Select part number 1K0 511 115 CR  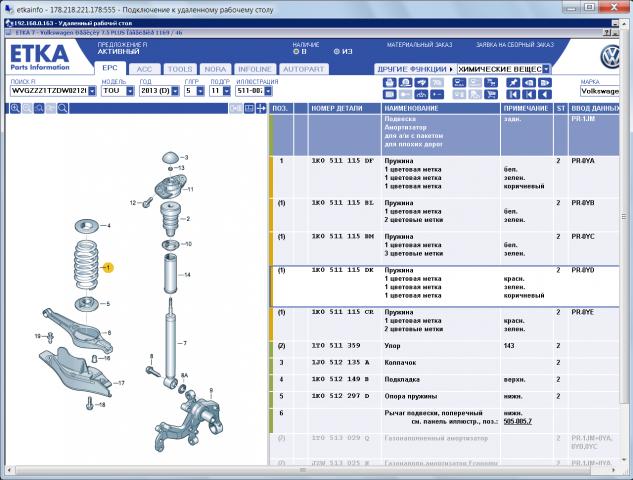(x=342, y=312)
